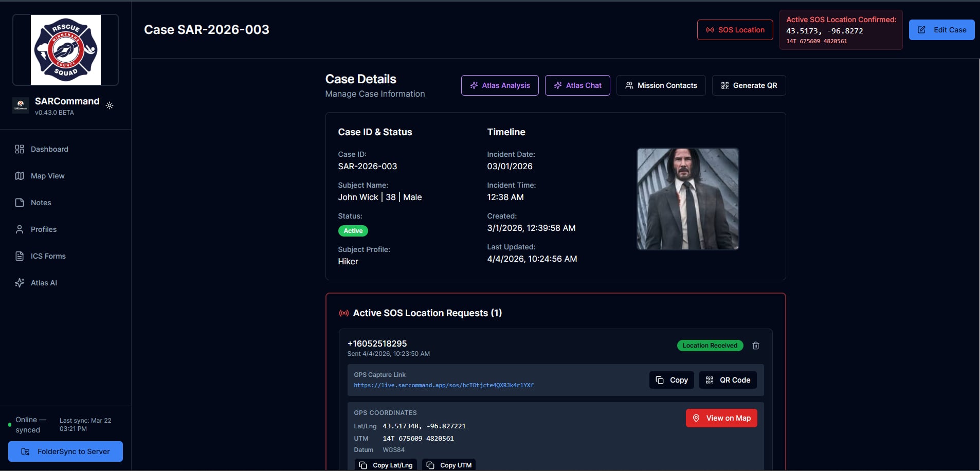Screen dimensions: 980x471
Task: Open Profiles from the sidebar
Action: pyautogui.click(x=44, y=229)
